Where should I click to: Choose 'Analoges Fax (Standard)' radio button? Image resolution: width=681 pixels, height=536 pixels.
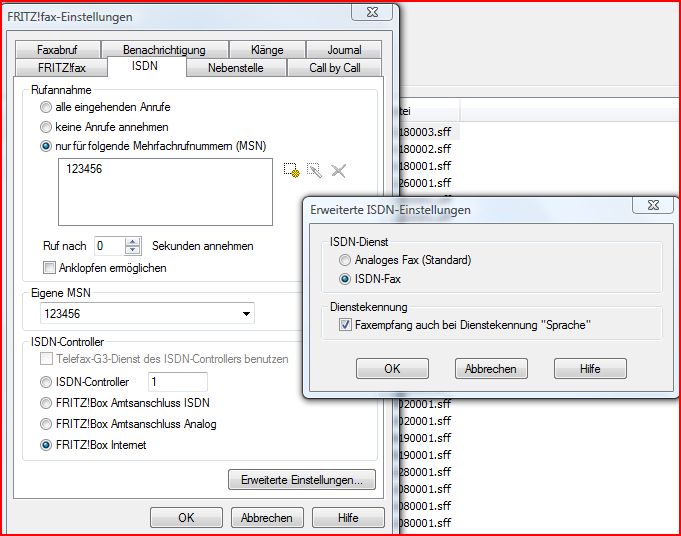pyautogui.click(x=346, y=260)
